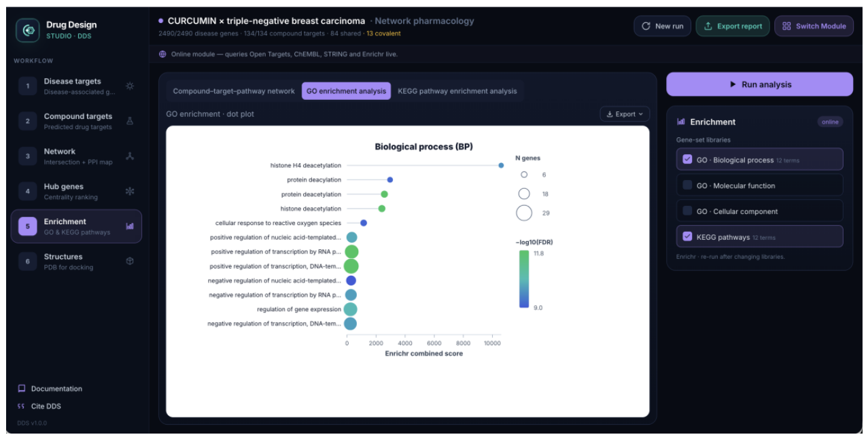
Task: Click Run analysis button
Action: [759, 84]
